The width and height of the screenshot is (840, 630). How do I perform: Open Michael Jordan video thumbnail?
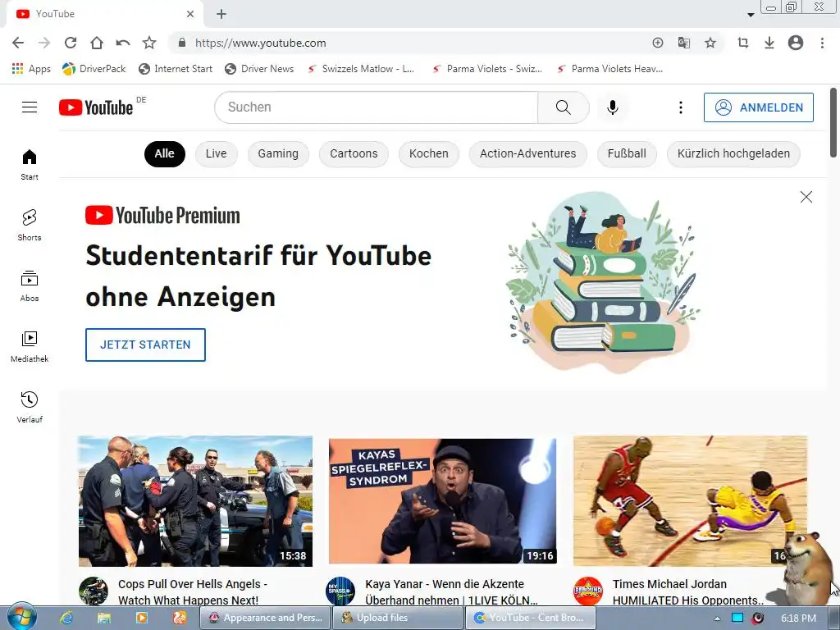pyautogui.click(x=690, y=501)
